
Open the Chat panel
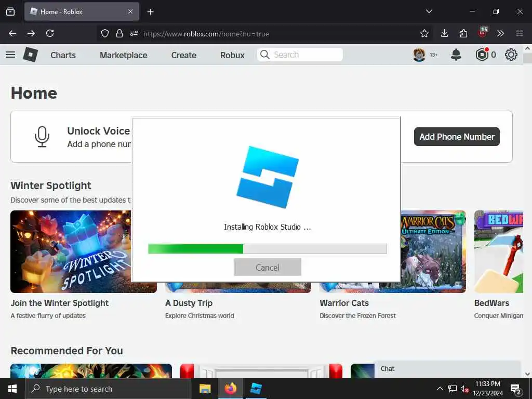click(447, 369)
